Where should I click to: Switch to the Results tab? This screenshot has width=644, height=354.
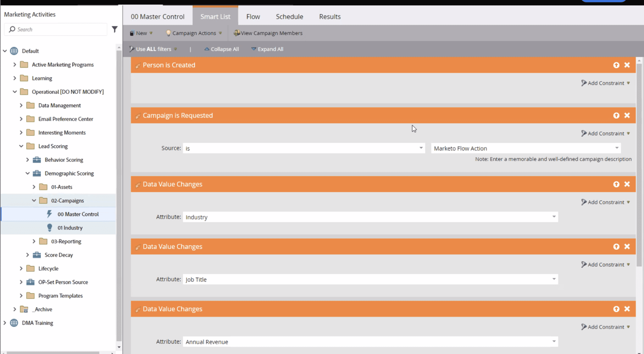coord(330,16)
